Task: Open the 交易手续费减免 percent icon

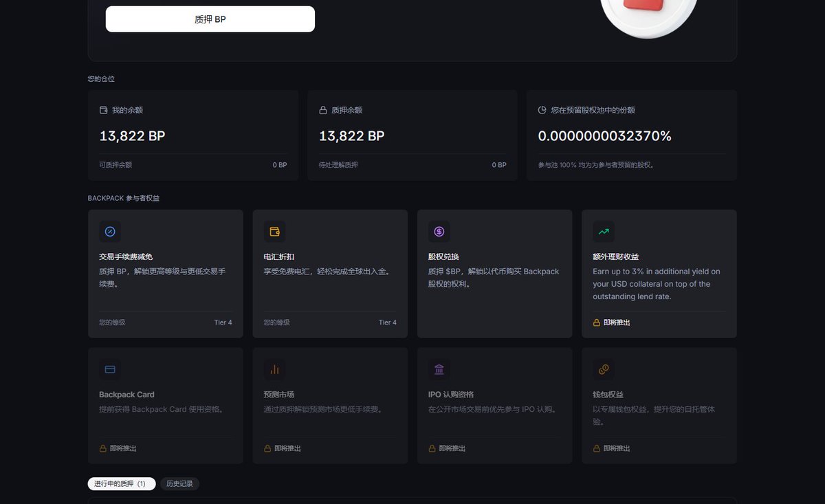Action: pos(110,232)
